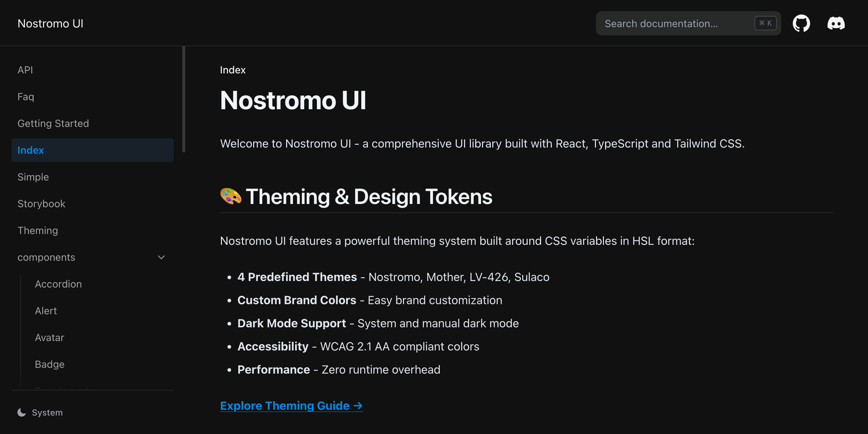Click the Nostromo UI logo text
The height and width of the screenshot is (434, 868).
pyautogui.click(x=50, y=23)
